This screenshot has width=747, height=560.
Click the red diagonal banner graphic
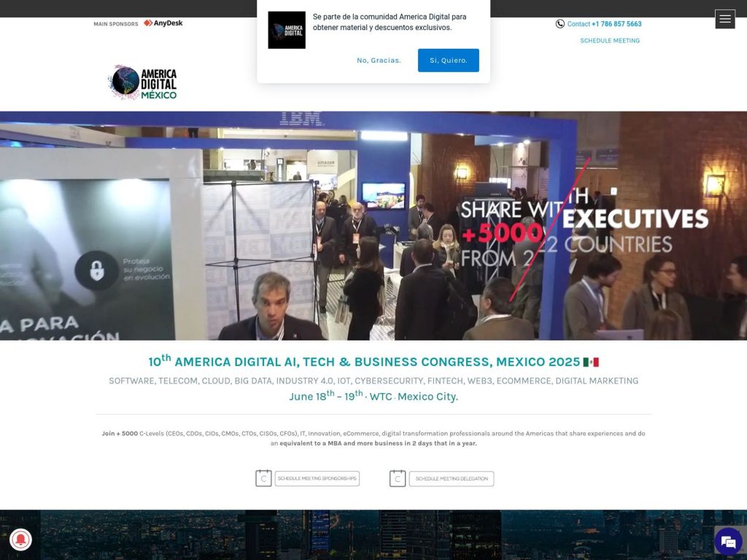[551, 226]
